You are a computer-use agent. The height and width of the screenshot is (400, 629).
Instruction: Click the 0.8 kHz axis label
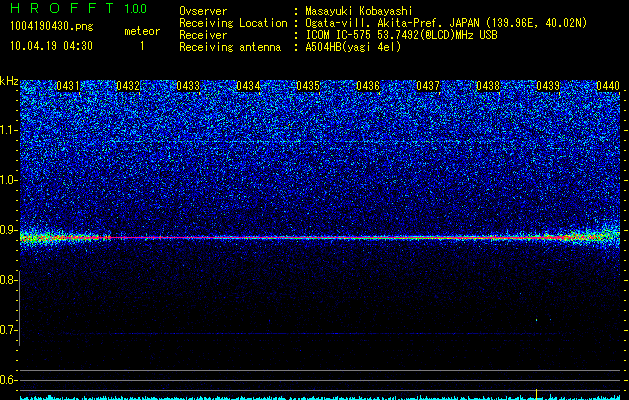[x=9, y=280]
